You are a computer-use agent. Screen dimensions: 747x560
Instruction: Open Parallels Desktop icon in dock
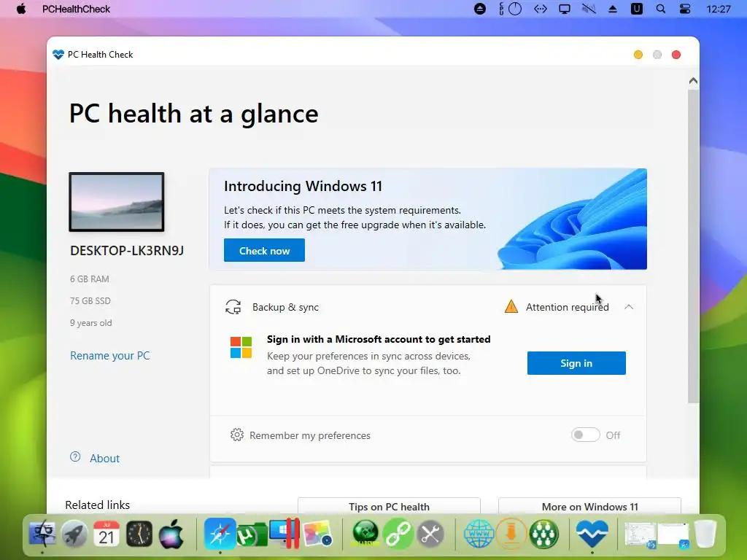tap(285, 533)
